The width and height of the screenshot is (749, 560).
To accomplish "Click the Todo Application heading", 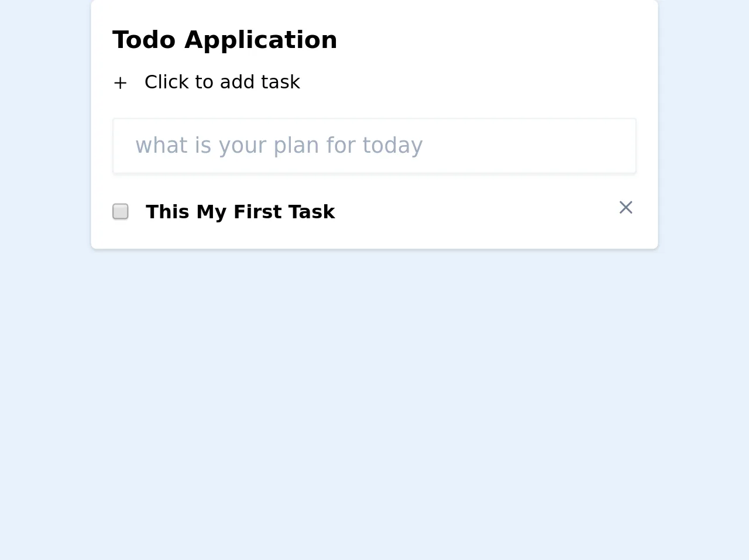I will point(225,40).
